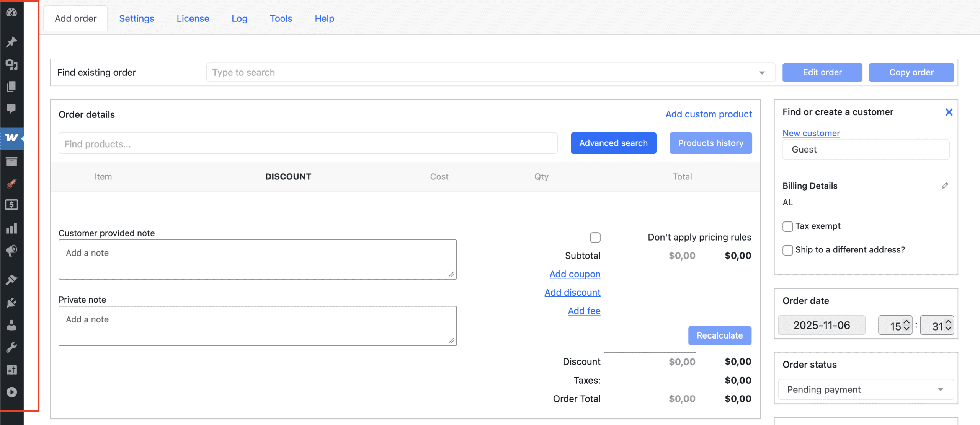Open Marketing megaphone icon in sidebar
This screenshot has height=425, width=980.
(11, 251)
